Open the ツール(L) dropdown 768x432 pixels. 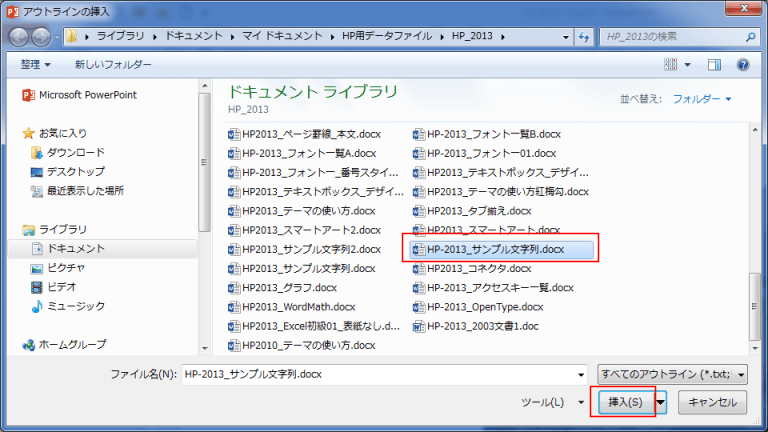pyautogui.click(x=552, y=403)
